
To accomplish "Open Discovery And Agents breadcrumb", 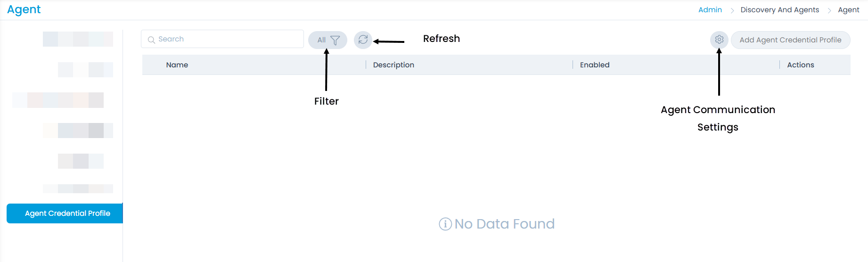I will click(x=779, y=10).
